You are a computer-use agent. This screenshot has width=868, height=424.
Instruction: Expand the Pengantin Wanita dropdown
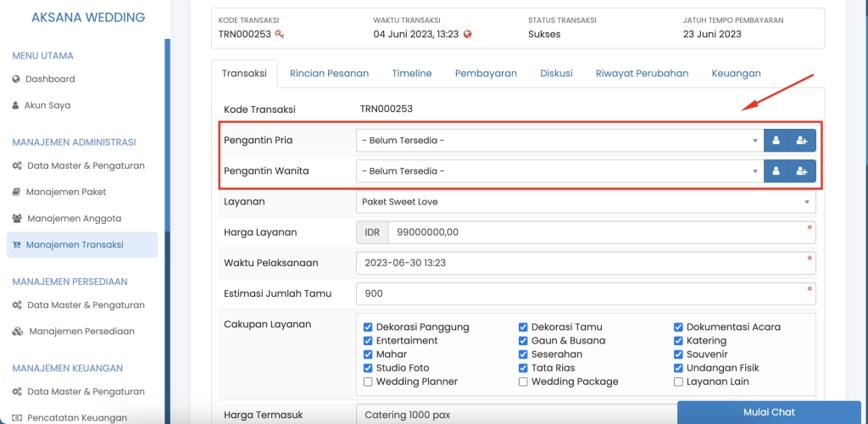[x=559, y=171]
